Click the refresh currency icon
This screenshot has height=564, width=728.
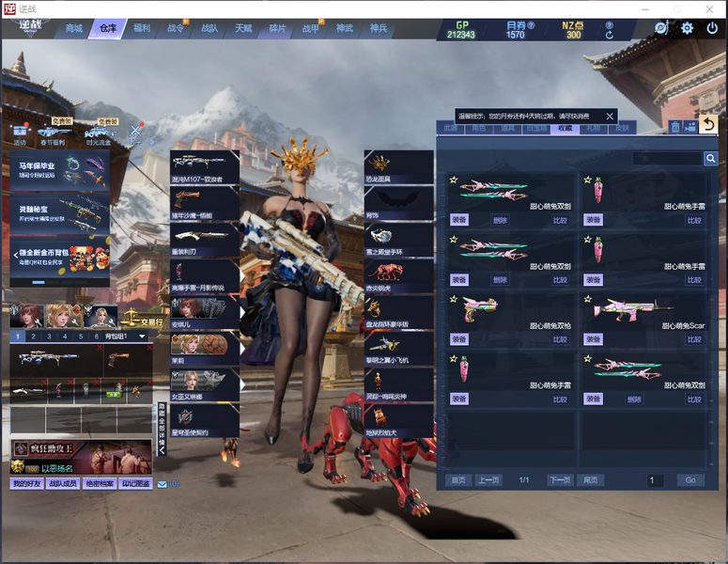pyautogui.click(x=609, y=35)
